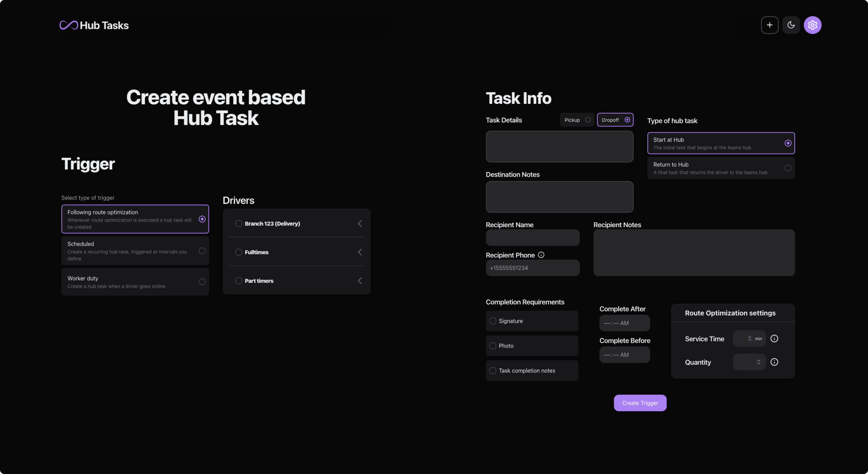Image resolution: width=868 pixels, height=474 pixels.
Task: Expand the Branch 123 (Delivery) driver group
Action: tap(360, 223)
